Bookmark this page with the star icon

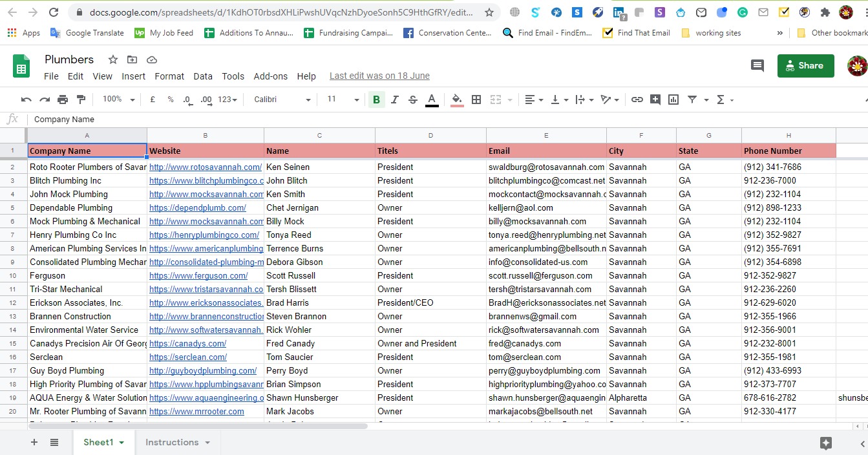[x=489, y=12]
